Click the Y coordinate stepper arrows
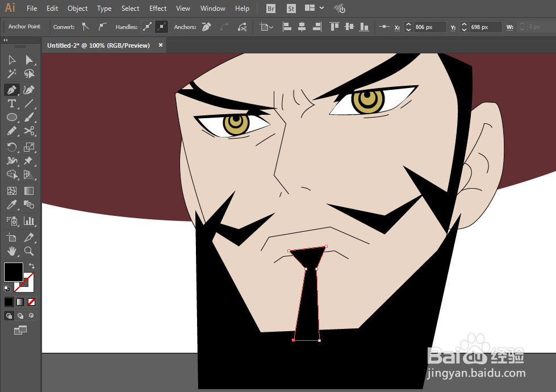This screenshot has width=556, height=392. coord(464,27)
